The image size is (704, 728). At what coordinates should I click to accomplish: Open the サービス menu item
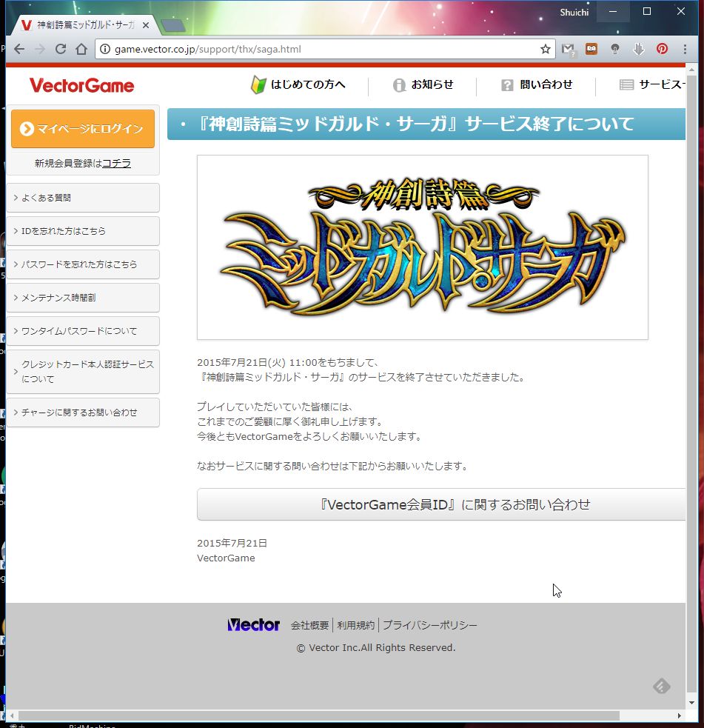(652, 84)
